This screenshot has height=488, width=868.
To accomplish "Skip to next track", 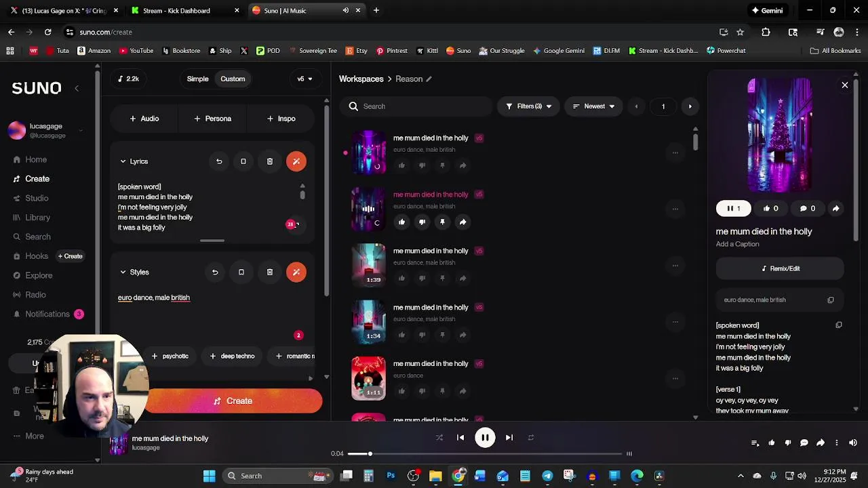I will [x=509, y=438].
